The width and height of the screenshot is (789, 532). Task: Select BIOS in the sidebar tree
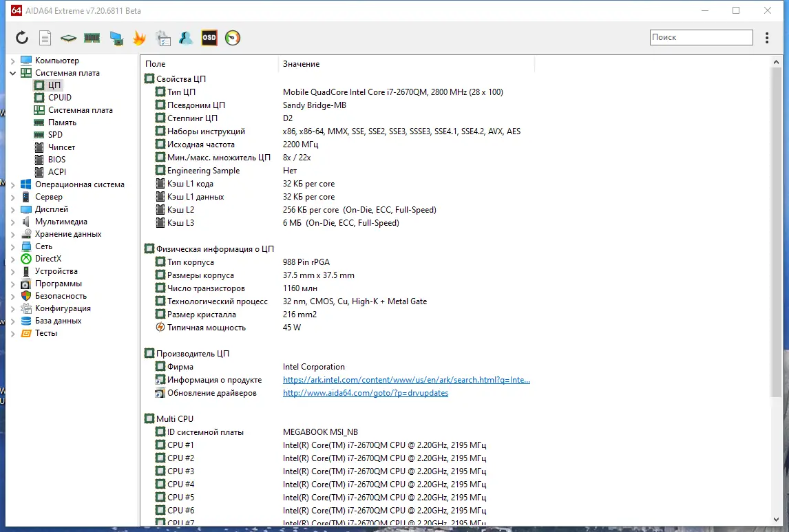point(56,160)
